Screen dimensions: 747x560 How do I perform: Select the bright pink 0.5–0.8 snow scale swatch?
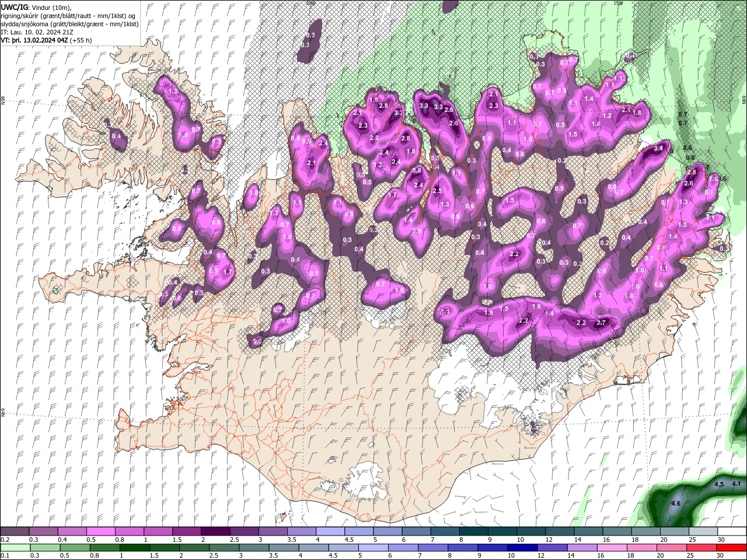[x=101, y=531]
